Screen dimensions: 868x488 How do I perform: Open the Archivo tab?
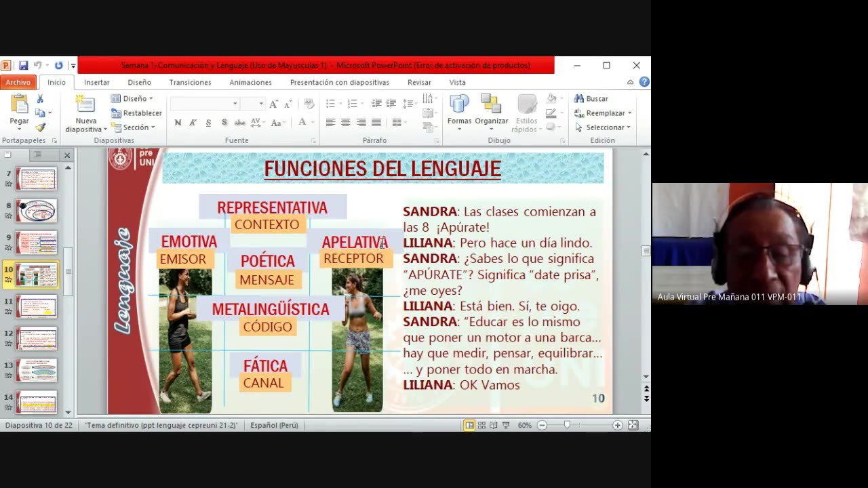18,82
